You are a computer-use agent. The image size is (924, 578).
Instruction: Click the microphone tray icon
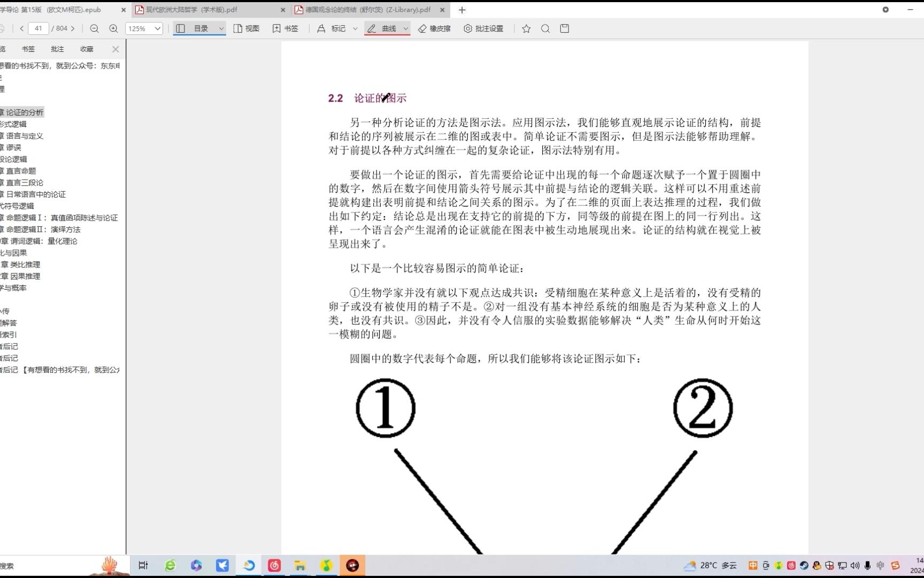click(867, 565)
